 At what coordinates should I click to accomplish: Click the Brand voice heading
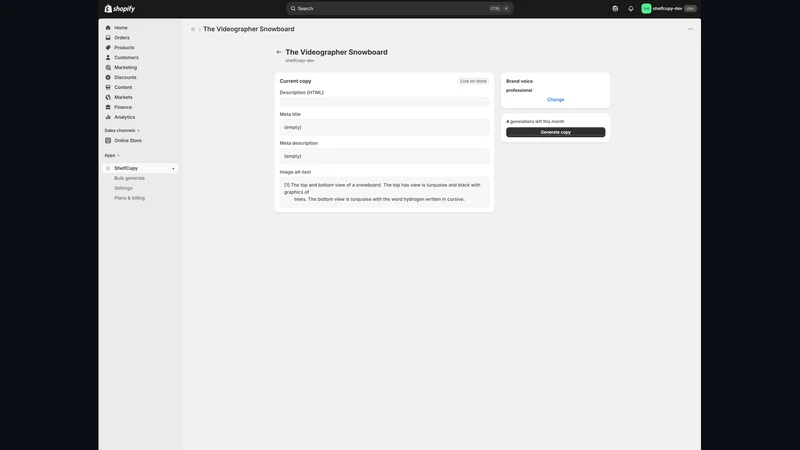519,81
